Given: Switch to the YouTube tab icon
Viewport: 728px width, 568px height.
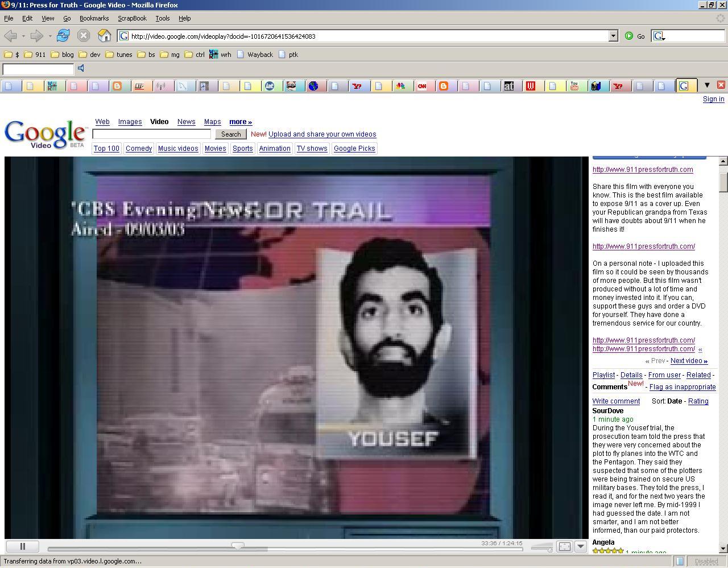Looking at the screenshot, I should tap(574, 86).
